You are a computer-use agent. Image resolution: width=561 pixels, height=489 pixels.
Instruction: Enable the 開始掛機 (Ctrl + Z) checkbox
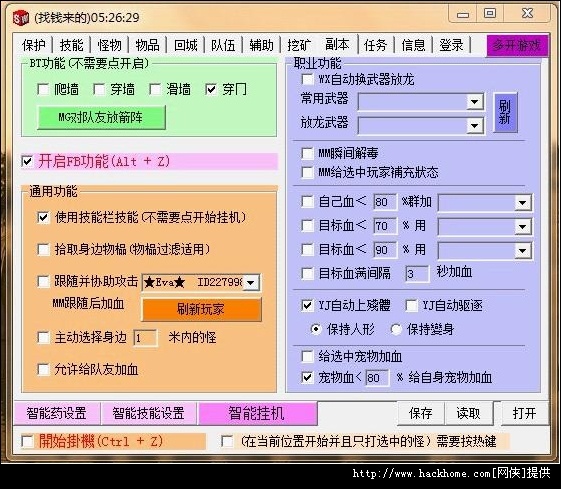coord(27,441)
